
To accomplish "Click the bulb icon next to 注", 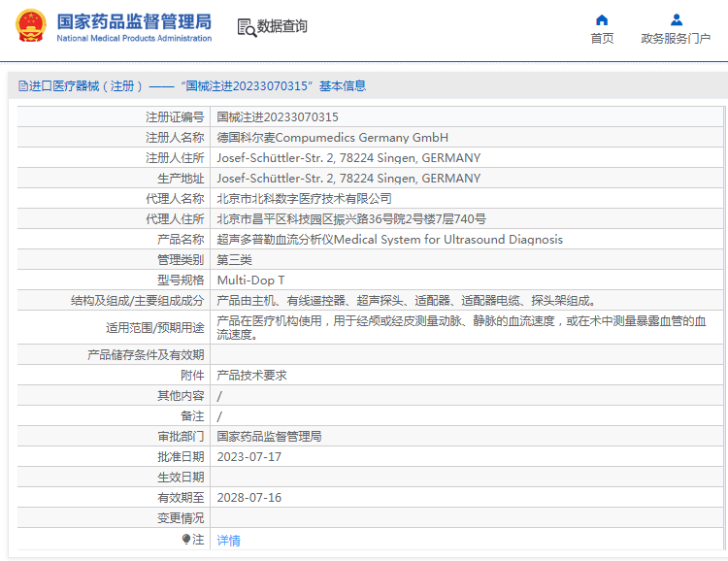I will click(x=186, y=540).
